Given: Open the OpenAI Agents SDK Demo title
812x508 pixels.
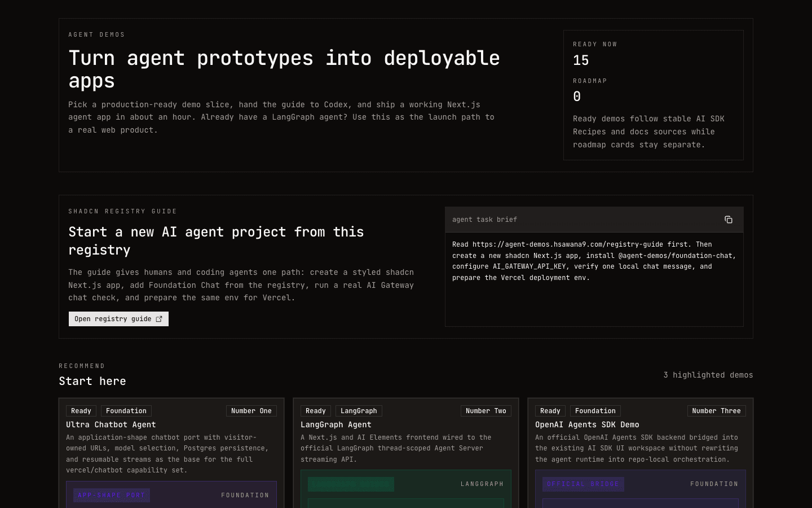Looking at the screenshot, I should click(x=587, y=424).
